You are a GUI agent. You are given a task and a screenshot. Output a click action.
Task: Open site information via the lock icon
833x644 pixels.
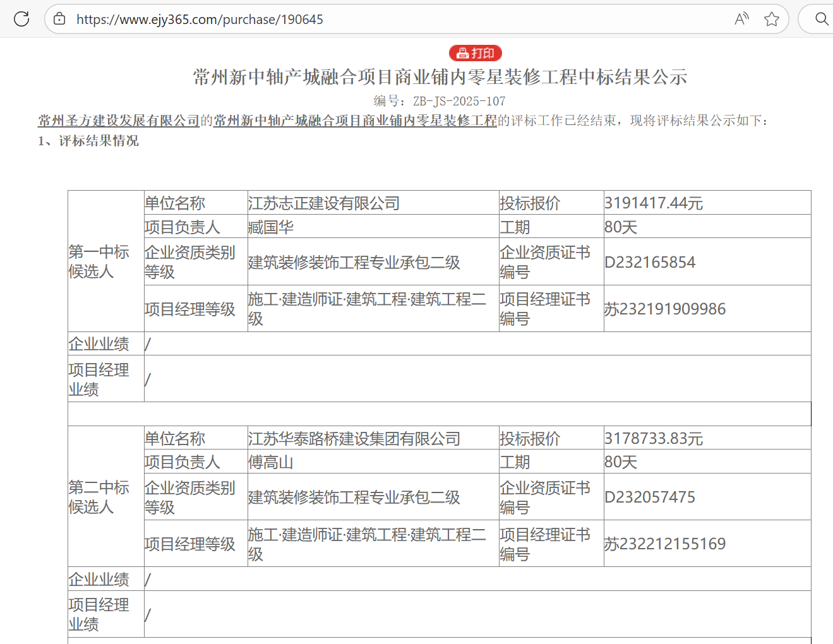[x=59, y=19]
